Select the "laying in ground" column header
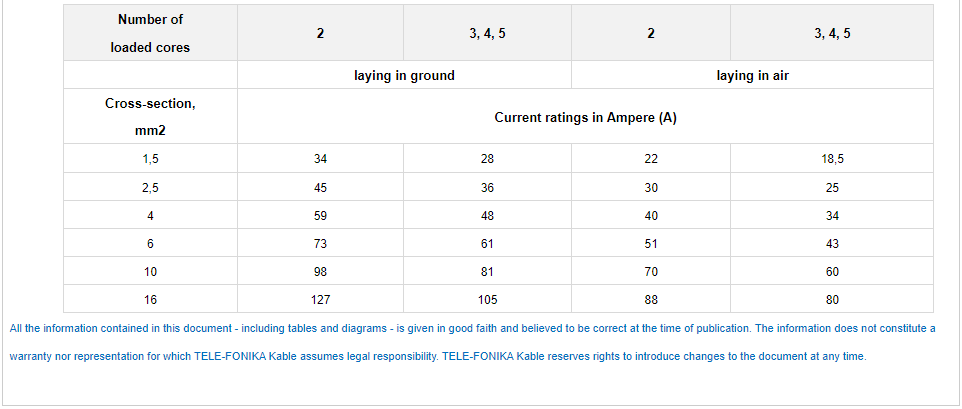 tap(404, 75)
